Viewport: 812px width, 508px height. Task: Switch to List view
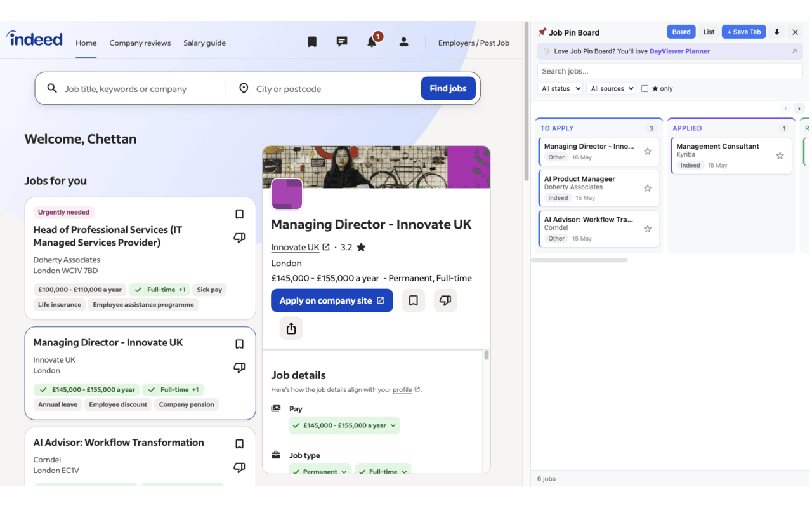tap(709, 32)
